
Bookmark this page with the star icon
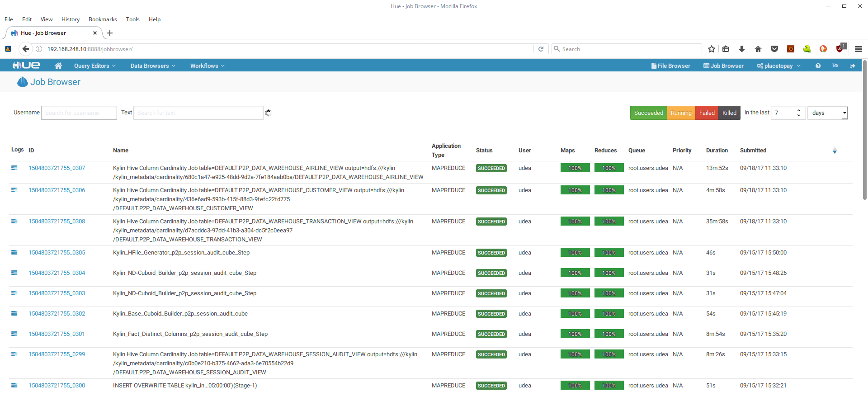click(x=712, y=49)
